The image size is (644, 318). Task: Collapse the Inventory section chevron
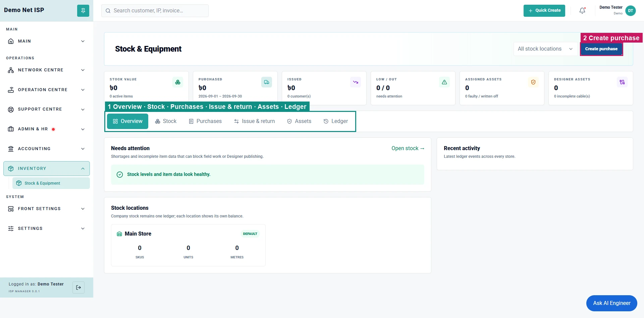point(83,169)
